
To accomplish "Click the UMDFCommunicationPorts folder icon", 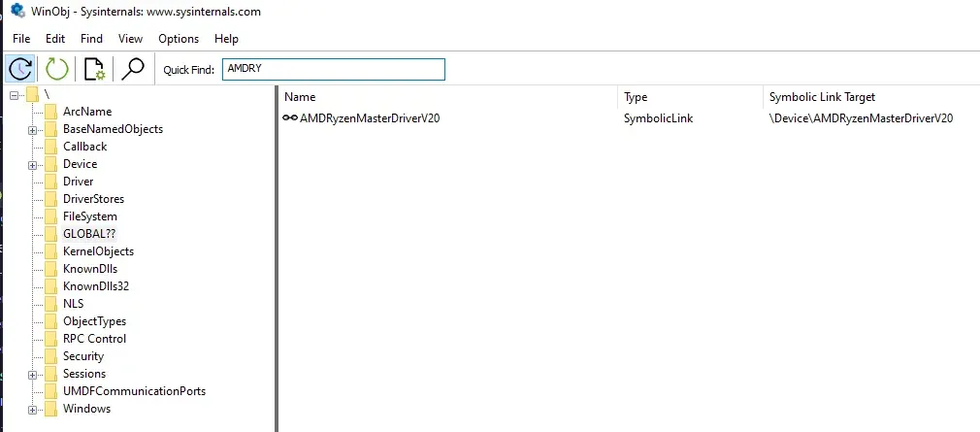I will [51, 392].
